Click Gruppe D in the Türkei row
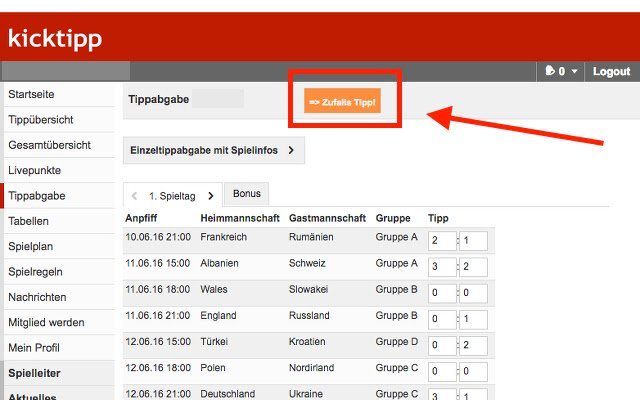Viewport: 640px width, 400px height. click(397, 342)
